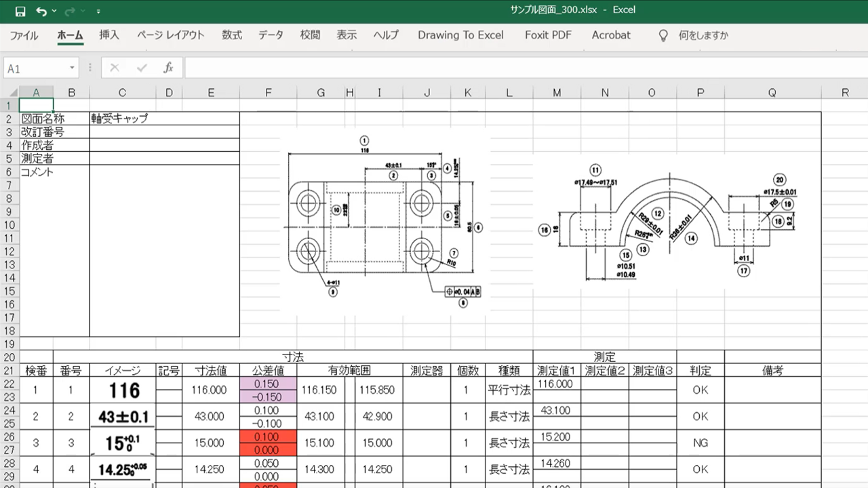Open the Drawing To Excel tab

(460, 35)
